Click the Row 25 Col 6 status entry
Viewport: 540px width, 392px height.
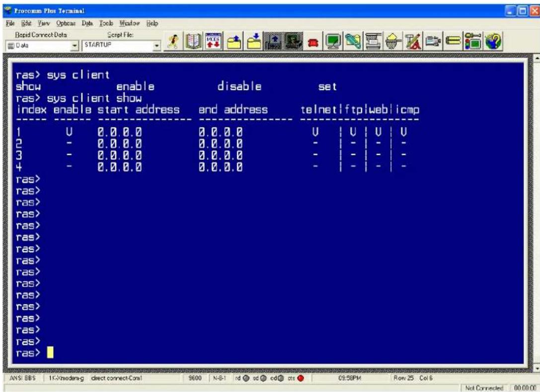tap(413, 378)
